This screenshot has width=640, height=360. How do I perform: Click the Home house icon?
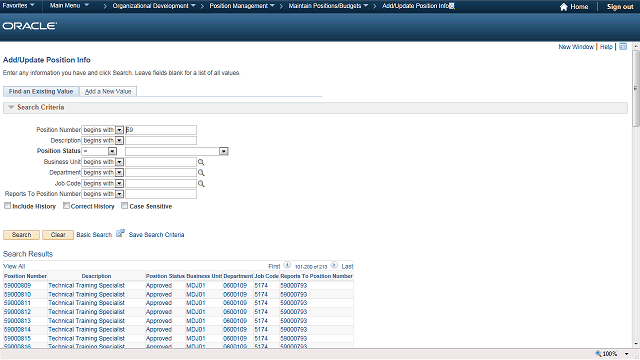click(x=564, y=7)
